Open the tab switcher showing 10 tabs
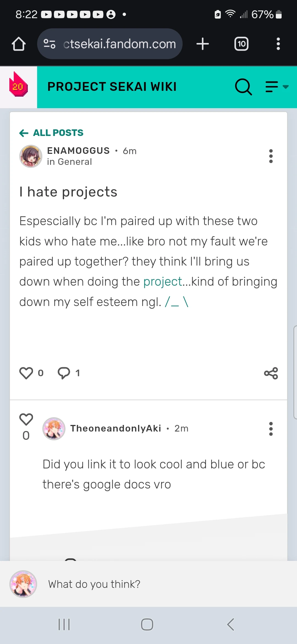The width and height of the screenshot is (297, 644). pos(241,44)
